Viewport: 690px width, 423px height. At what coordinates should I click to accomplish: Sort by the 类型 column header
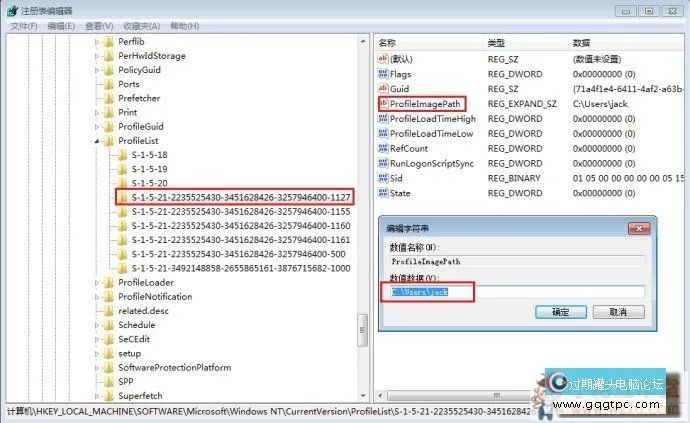[526, 43]
